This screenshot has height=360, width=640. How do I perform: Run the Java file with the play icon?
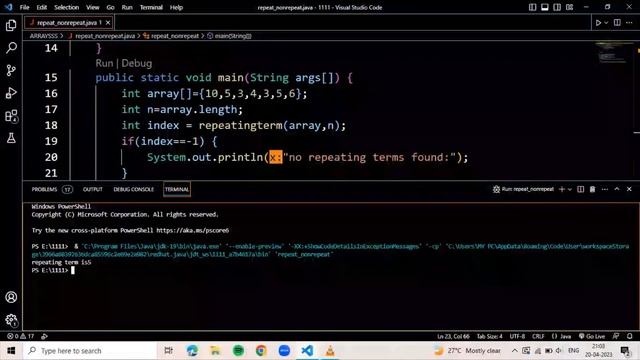[x=598, y=23]
